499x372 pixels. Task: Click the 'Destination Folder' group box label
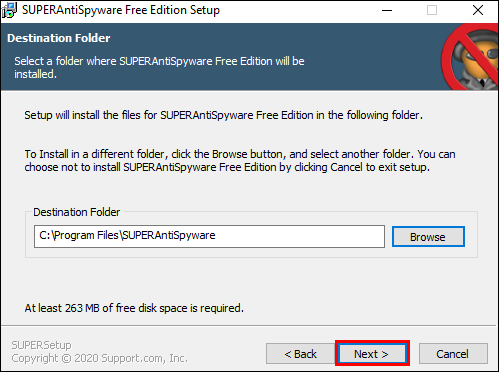click(x=77, y=212)
